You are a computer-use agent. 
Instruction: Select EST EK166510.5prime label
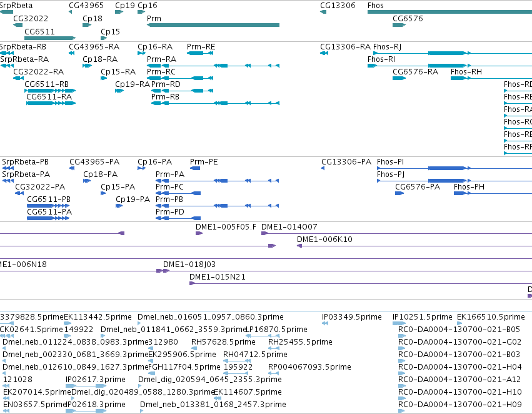pyautogui.click(x=491, y=318)
